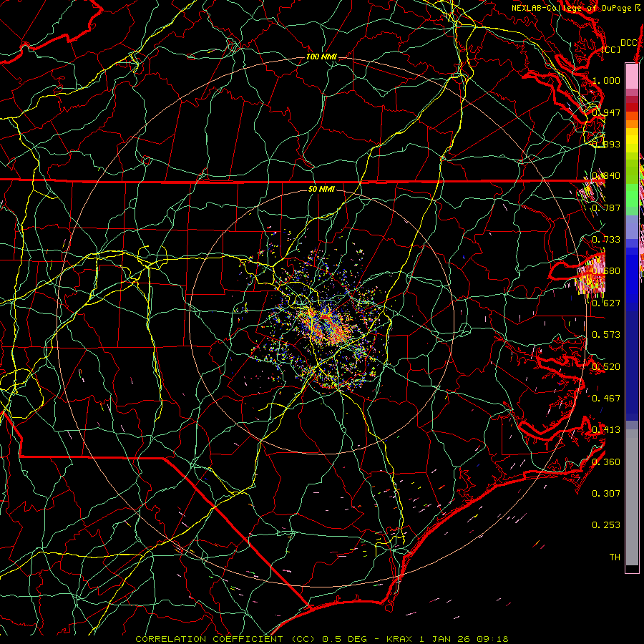Click the DCC label above the color scale
The height and width of the screenshot is (644, 644).
[x=628, y=43]
